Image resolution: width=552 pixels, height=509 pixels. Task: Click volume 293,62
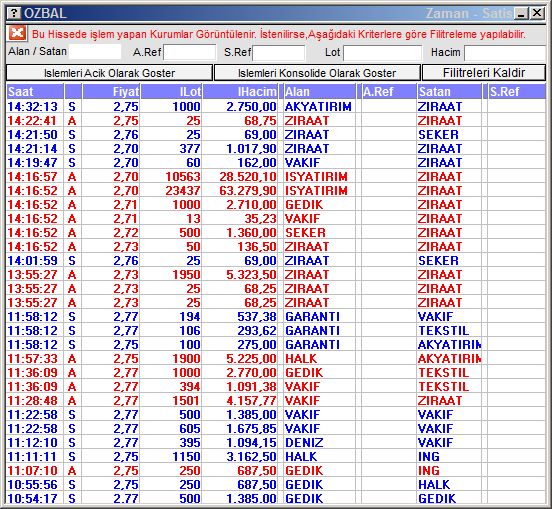pyautogui.click(x=257, y=331)
